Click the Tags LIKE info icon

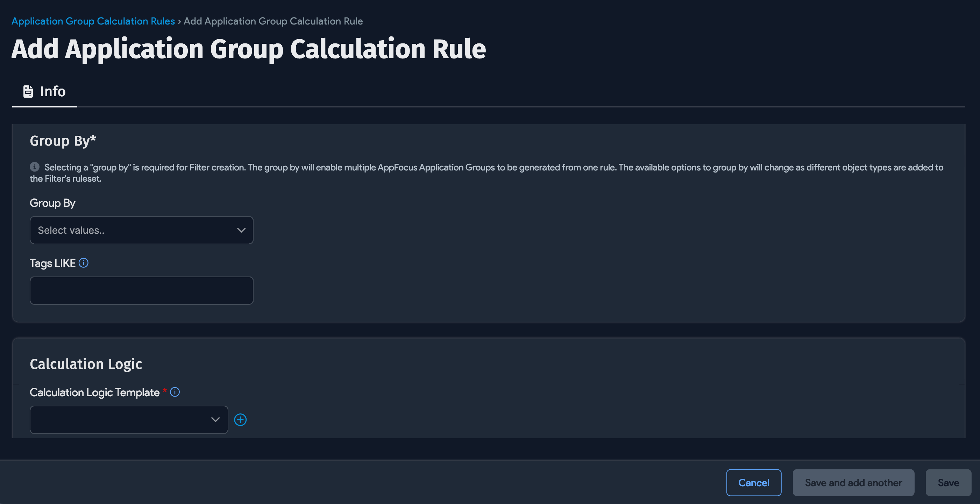(84, 263)
